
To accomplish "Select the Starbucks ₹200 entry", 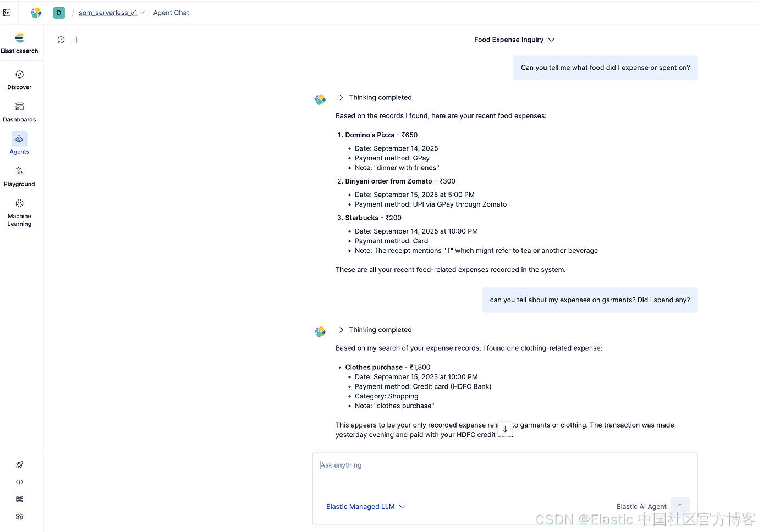I will tap(373, 218).
